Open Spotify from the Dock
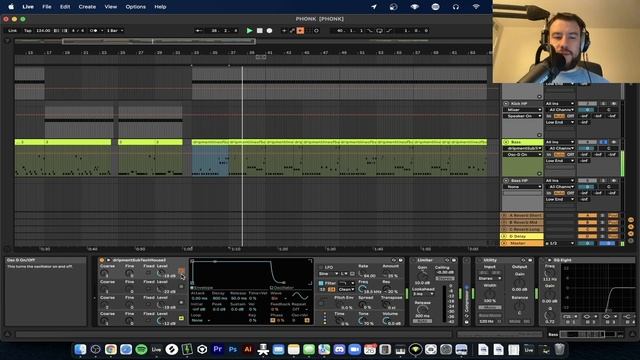The width and height of the screenshot is (640, 360). tap(141, 349)
